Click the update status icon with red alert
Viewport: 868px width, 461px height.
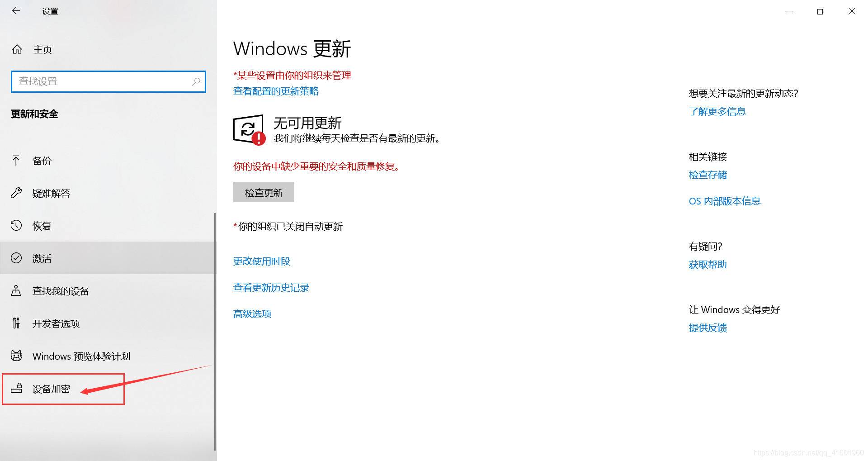(250, 130)
